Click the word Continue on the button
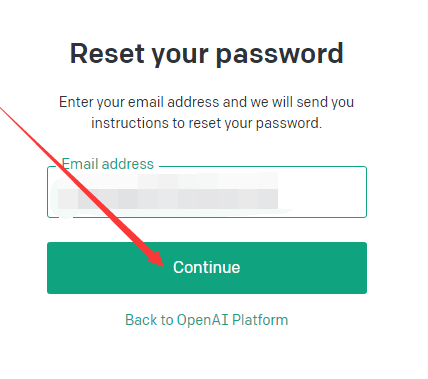 tap(207, 267)
